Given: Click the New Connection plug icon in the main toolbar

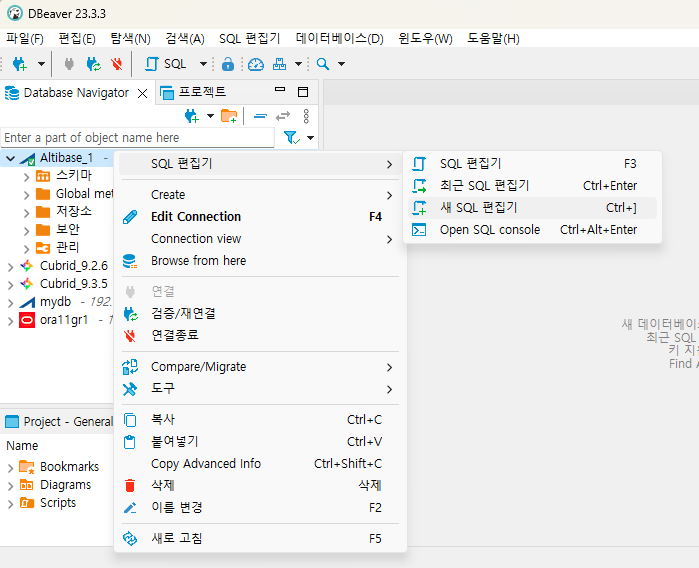Looking at the screenshot, I should 19,64.
